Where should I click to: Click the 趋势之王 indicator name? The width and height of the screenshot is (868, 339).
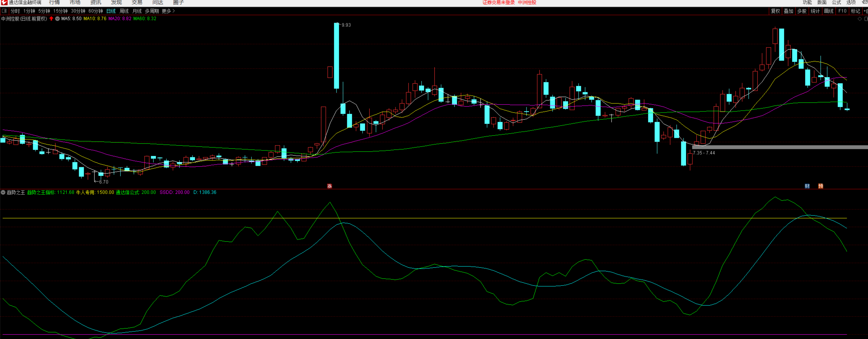(x=16, y=192)
